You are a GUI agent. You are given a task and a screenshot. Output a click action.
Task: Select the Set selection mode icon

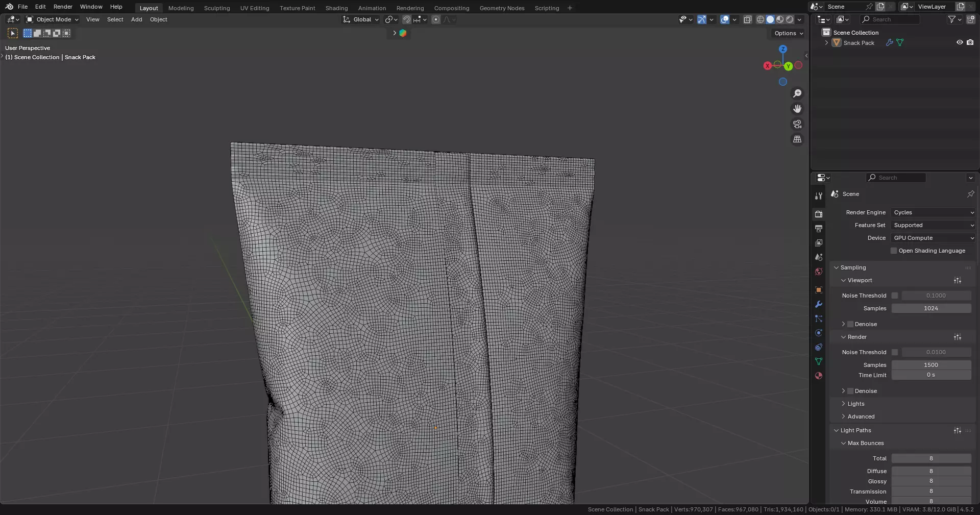[28, 33]
